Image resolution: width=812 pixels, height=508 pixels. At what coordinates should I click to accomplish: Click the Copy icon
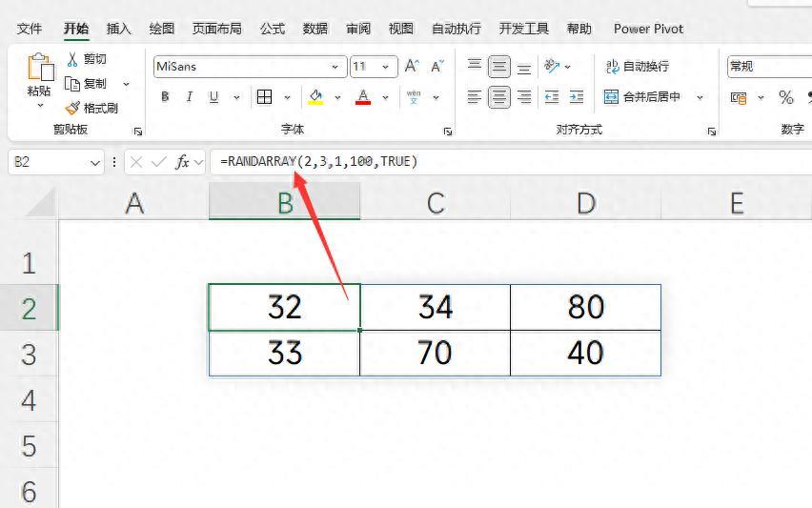[x=72, y=83]
